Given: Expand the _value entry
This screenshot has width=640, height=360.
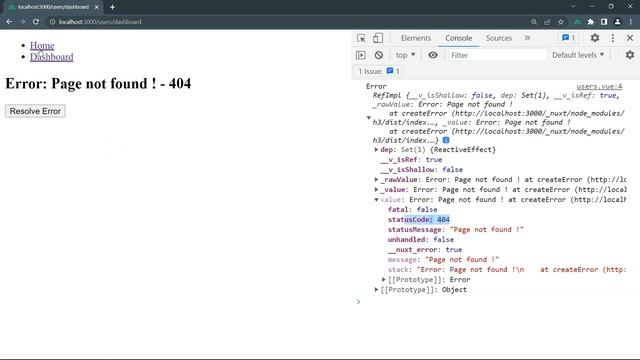Looking at the screenshot, I should coord(376,190).
